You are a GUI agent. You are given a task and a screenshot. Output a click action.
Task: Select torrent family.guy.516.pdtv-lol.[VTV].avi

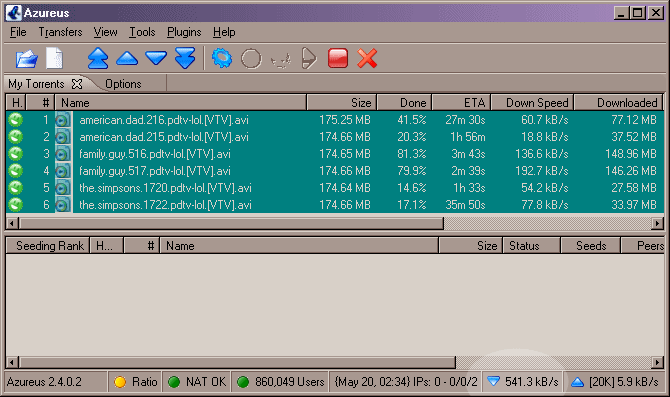pos(155,154)
